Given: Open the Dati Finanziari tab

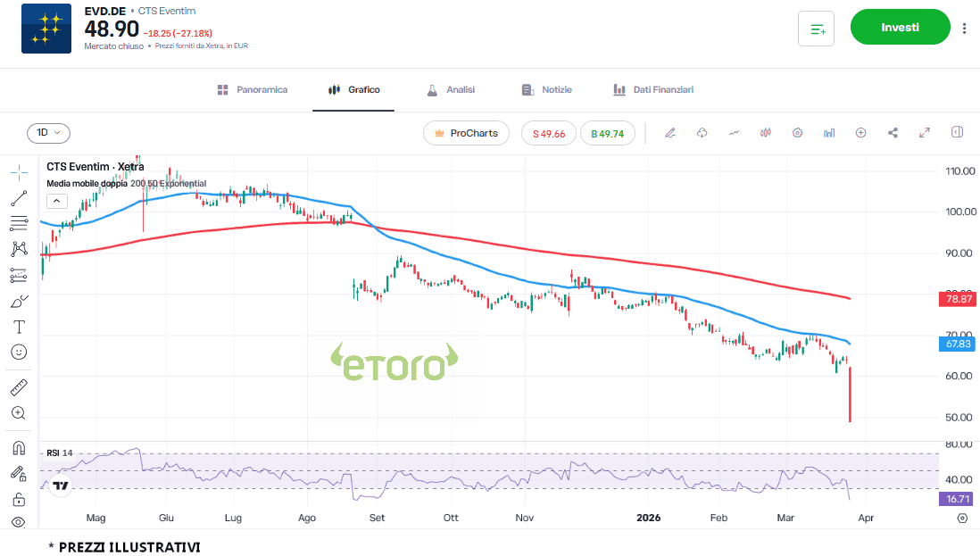Looking at the screenshot, I should [652, 90].
